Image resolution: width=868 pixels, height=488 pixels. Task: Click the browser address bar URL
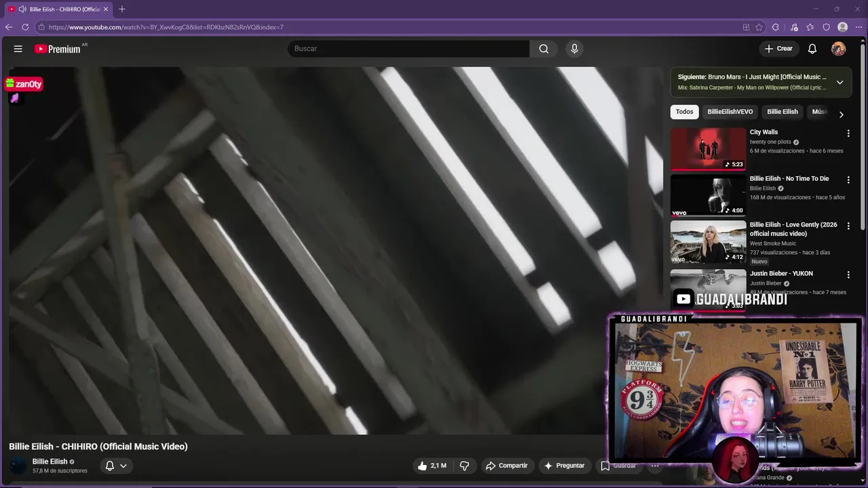tap(166, 27)
